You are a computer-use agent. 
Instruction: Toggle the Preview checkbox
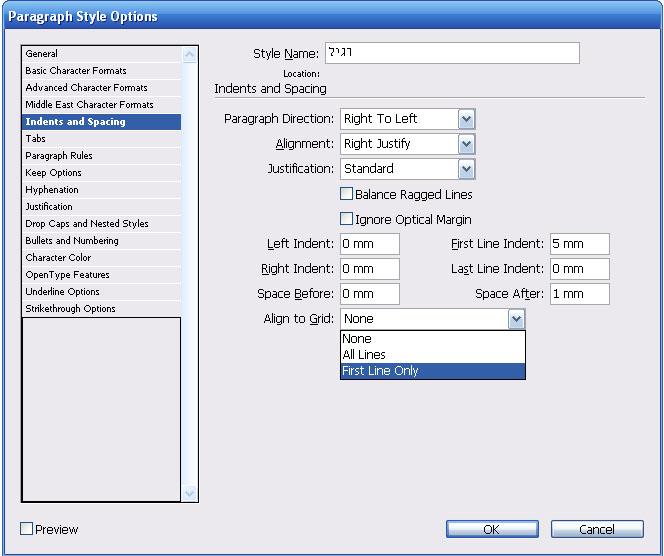point(26,528)
